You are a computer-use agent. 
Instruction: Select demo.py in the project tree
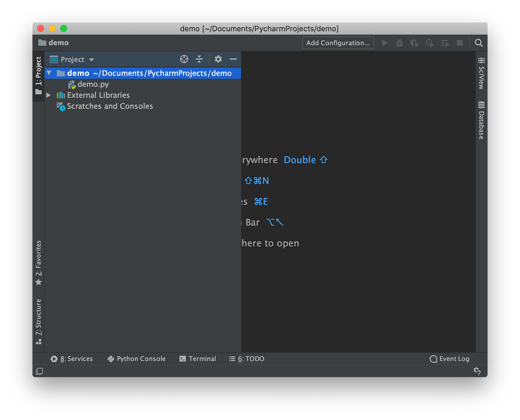point(93,84)
